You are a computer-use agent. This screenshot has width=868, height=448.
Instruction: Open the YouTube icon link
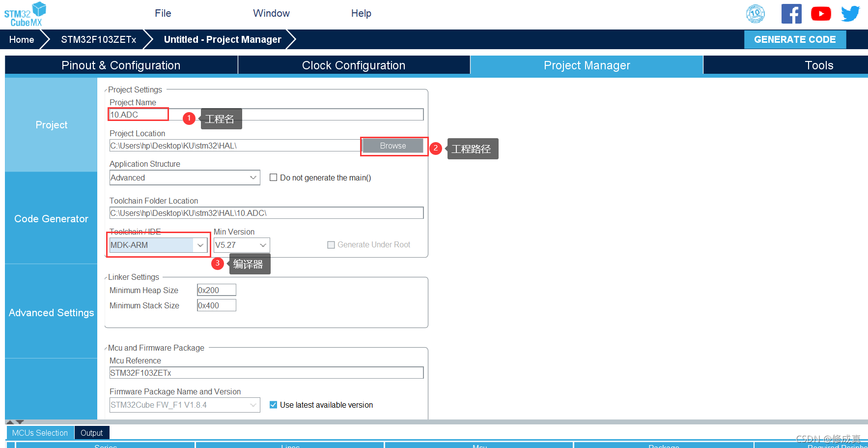tap(821, 14)
